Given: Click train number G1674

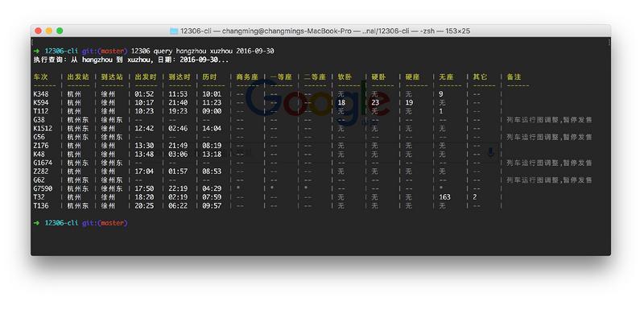Looking at the screenshot, I should 43,163.
